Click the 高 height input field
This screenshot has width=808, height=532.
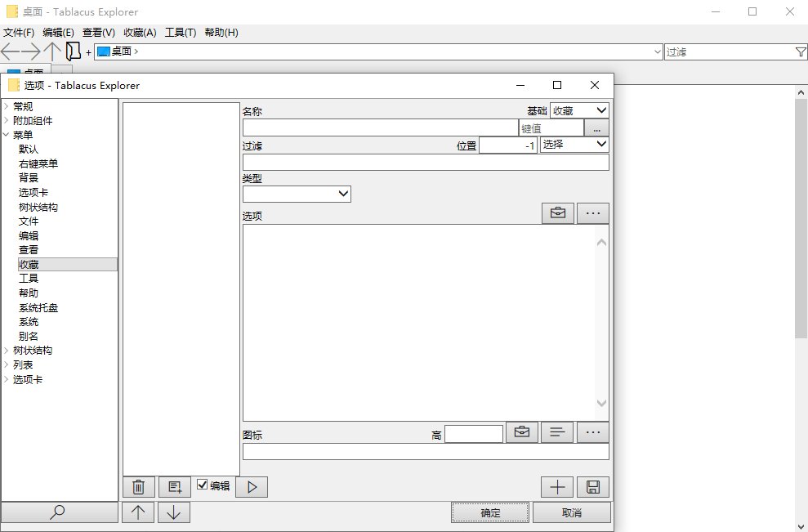click(474, 434)
